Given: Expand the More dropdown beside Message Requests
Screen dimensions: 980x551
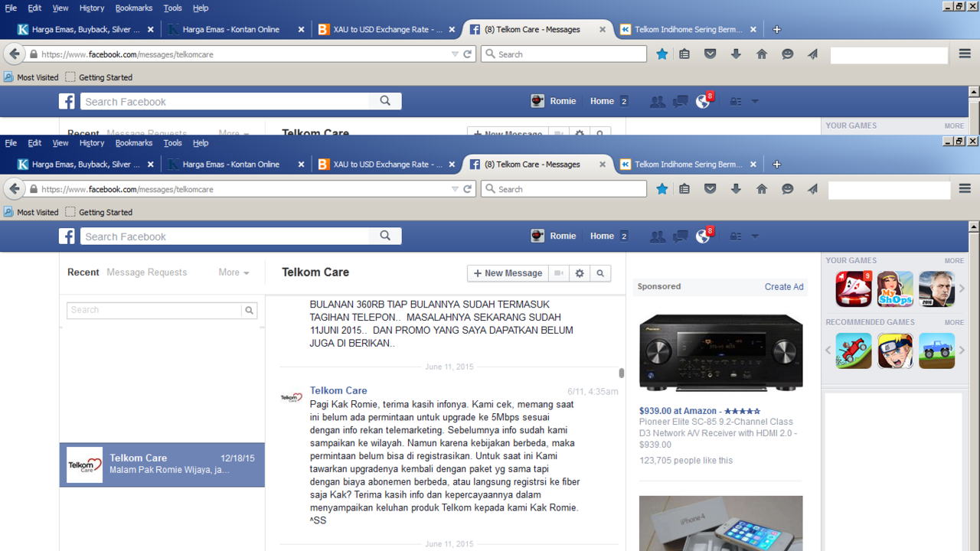Looking at the screenshot, I should pyautogui.click(x=234, y=272).
